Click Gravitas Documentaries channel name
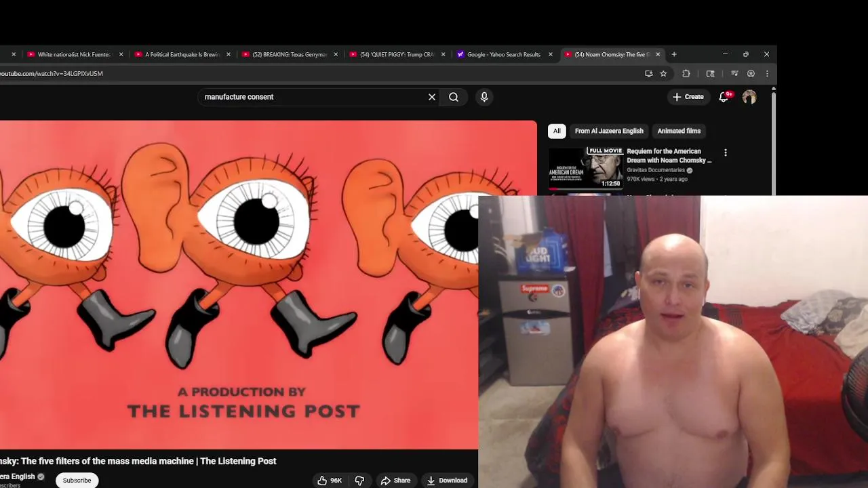The width and height of the screenshot is (868, 488). (656, 170)
